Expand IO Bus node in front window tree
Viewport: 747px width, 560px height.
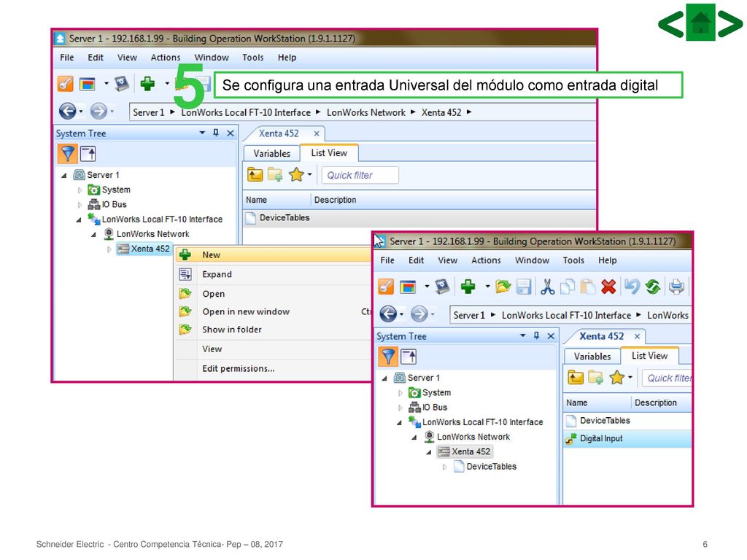(x=400, y=408)
